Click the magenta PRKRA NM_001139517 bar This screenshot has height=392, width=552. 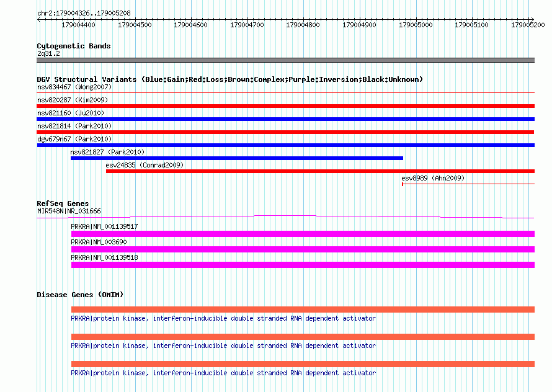click(x=303, y=234)
